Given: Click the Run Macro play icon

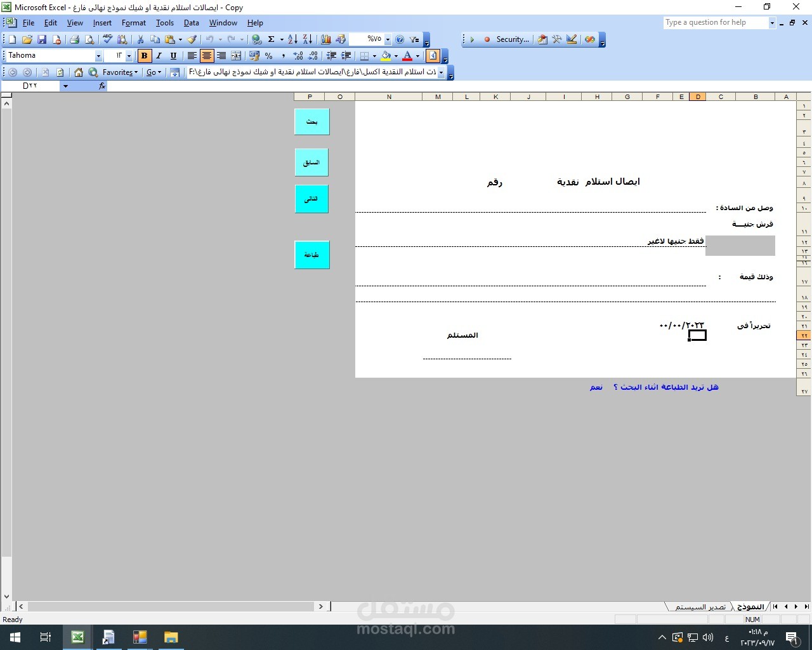Looking at the screenshot, I should tap(472, 39).
